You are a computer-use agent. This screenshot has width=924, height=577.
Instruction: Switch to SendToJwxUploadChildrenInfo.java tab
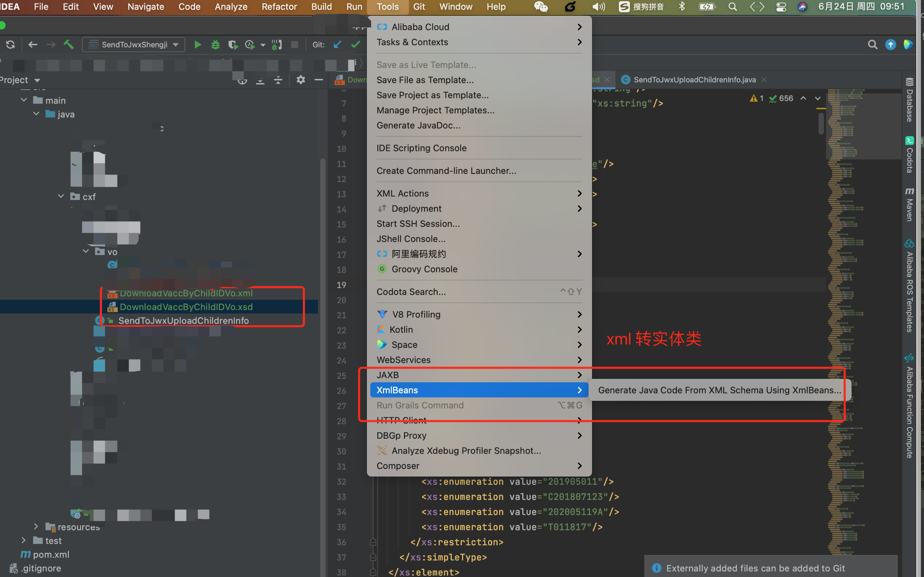tap(694, 80)
